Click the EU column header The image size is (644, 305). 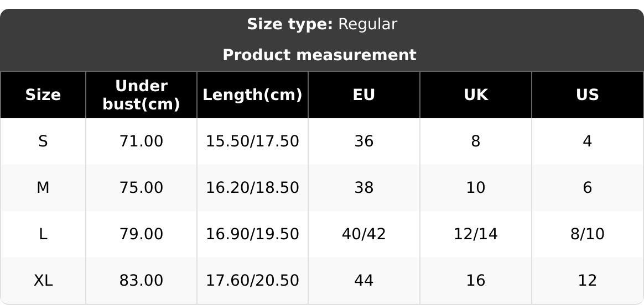pyautogui.click(x=364, y=95)
